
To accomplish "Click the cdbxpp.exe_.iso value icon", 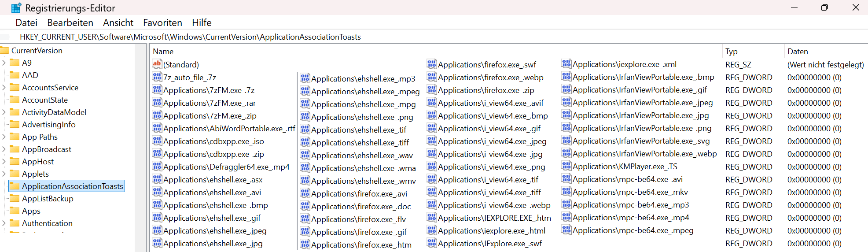I will tap(157, 141).
